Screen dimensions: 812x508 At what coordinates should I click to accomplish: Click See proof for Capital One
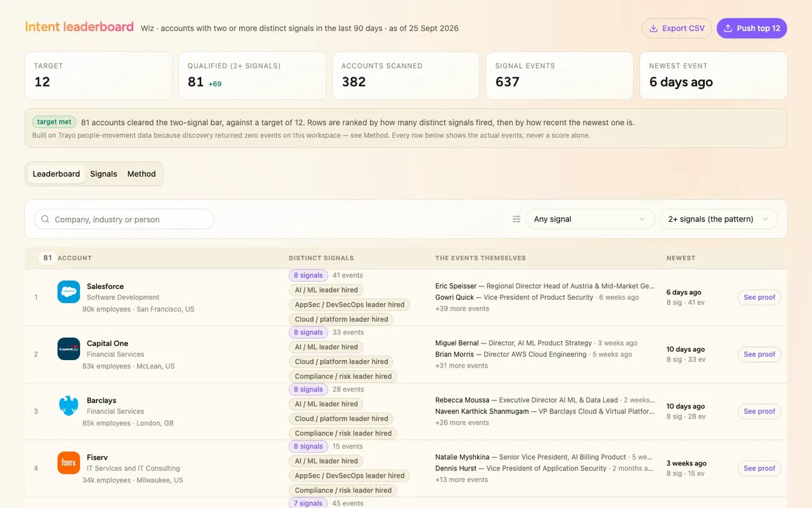759,354
